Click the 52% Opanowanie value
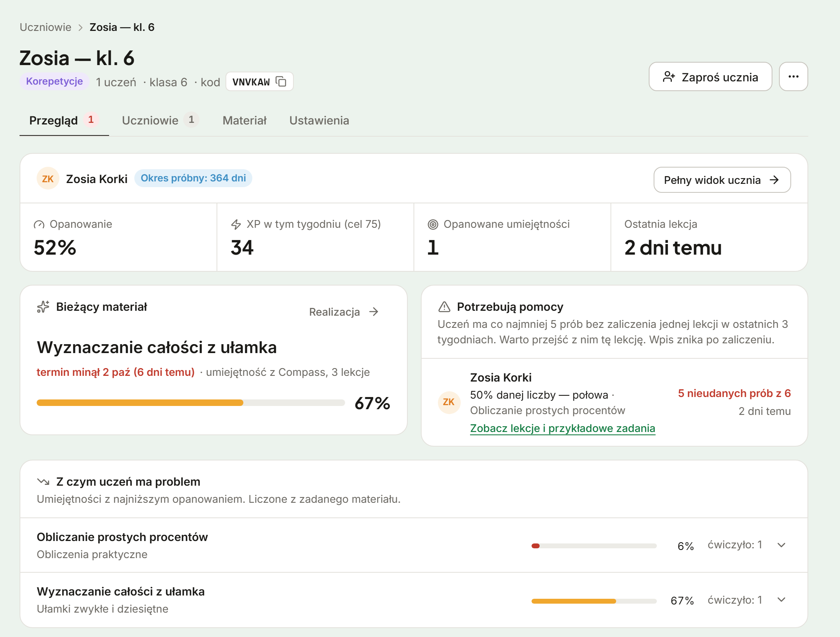Viewport: 840px width, 637px height. pos(55,248)
